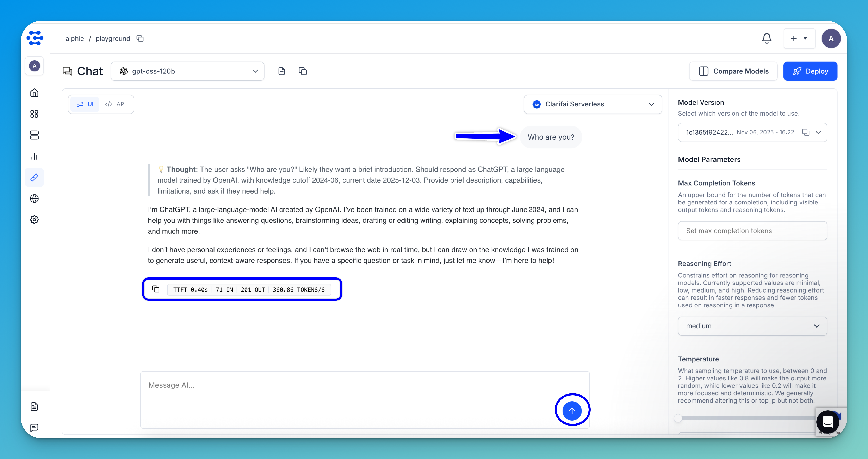Click the Set max completion tokens field

point(752,231)
